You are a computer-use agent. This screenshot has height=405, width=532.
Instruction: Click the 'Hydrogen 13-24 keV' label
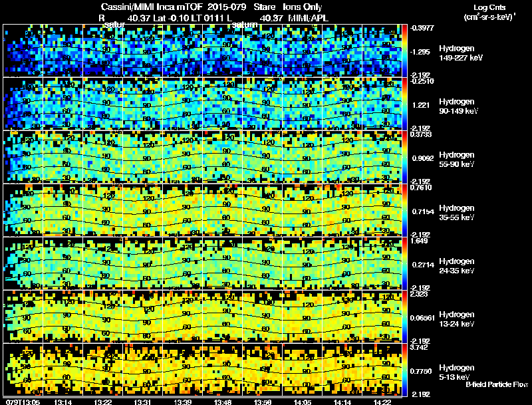[457, 319]
